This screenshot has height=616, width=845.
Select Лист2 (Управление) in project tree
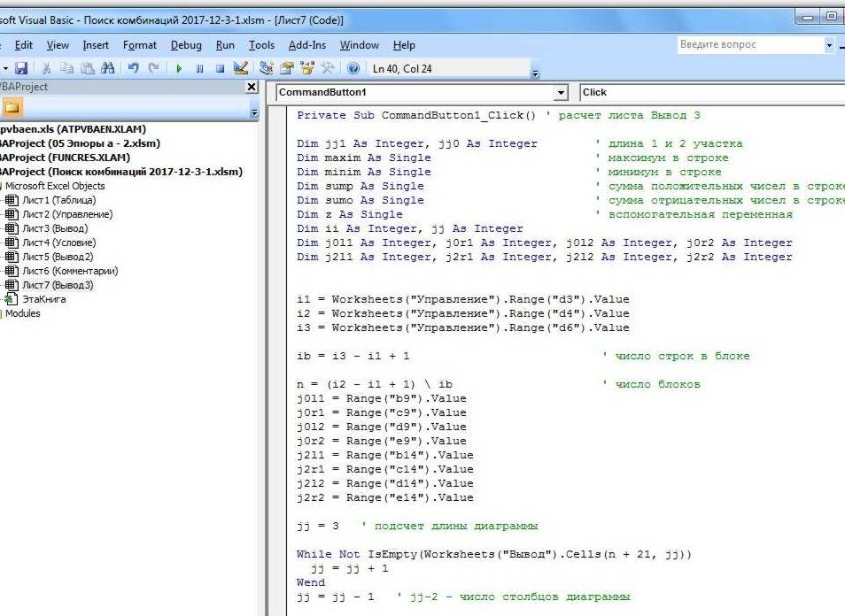(67, 214)
